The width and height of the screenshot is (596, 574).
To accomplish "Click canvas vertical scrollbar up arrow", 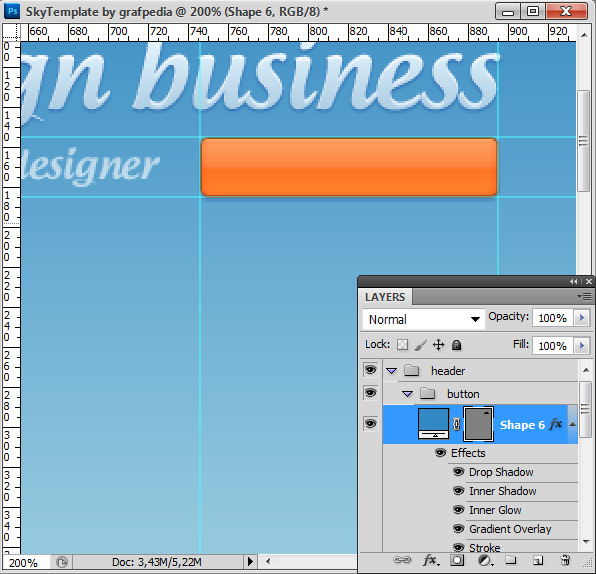I will [583, 35].
